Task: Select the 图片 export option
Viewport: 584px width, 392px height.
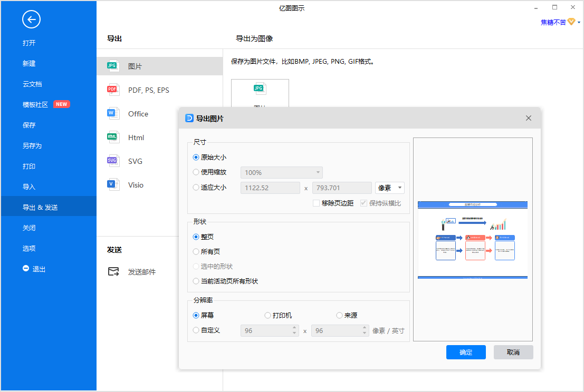Action: pyautogui.click(x=160, y=66)
